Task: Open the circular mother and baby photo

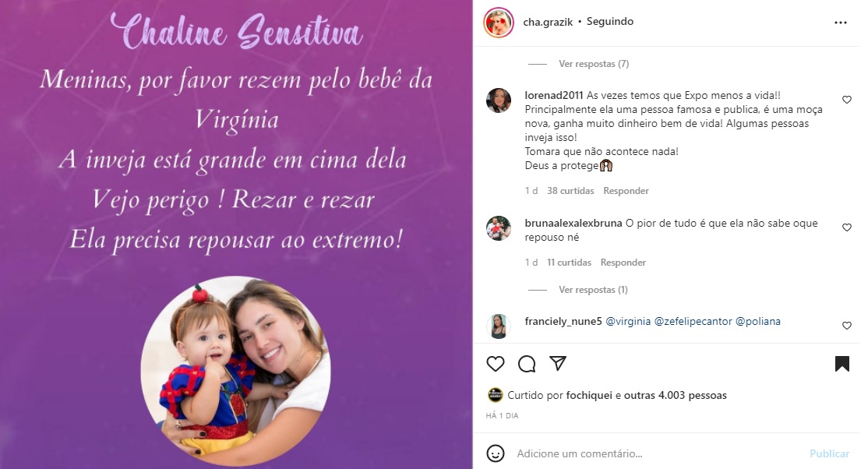Action: pos(236,370)
